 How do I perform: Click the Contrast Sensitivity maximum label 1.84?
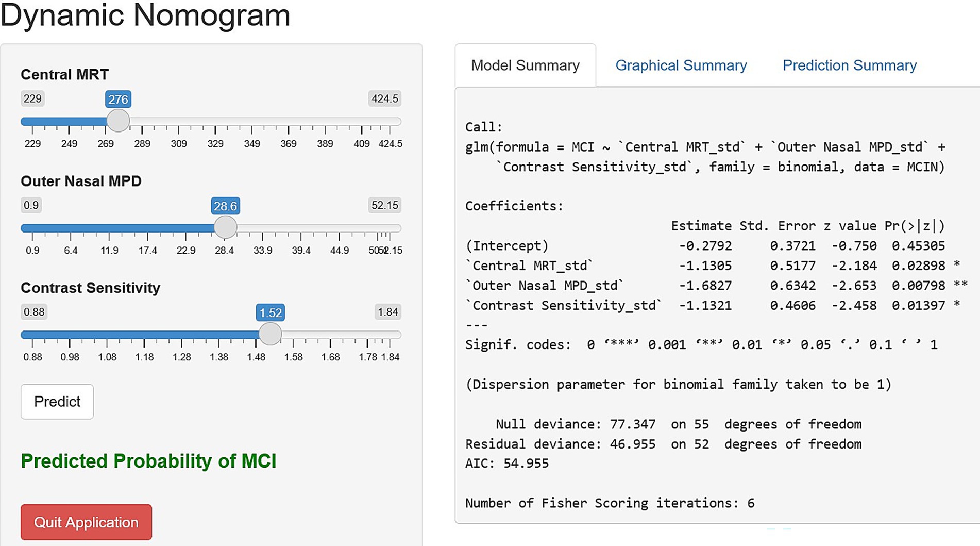[387, 312]
